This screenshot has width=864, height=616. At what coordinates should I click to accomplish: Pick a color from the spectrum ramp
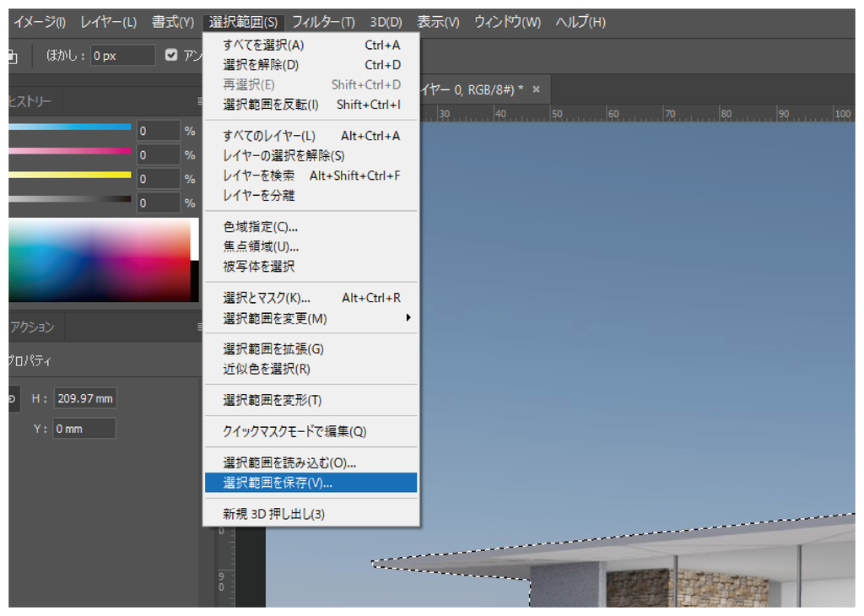tap(100, 260)
